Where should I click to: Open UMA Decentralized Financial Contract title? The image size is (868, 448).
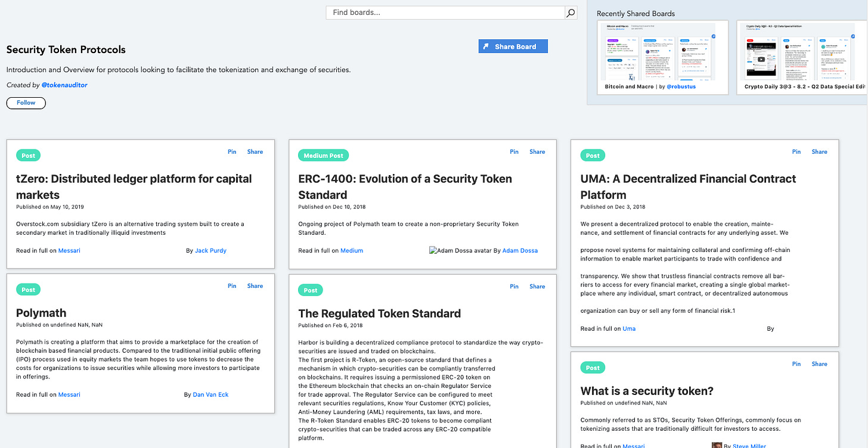pyautogui.click(x=689, y=186)
